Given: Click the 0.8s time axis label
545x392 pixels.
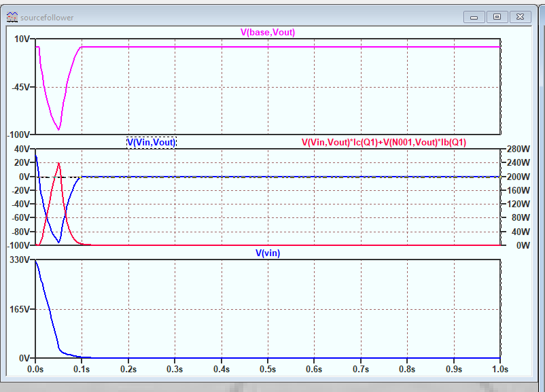Looking at the screenshot, I should coord(407,370).
